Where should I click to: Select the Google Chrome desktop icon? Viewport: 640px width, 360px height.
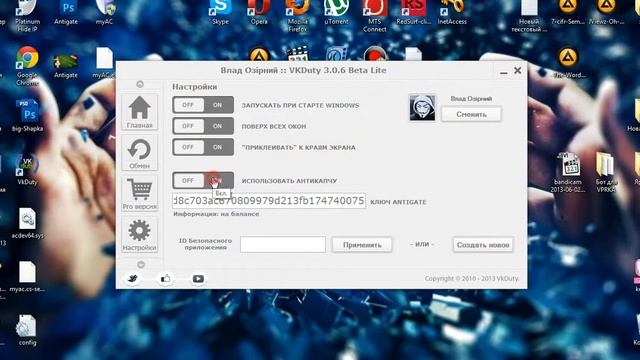pyautogui.click(x=27, y=65)
